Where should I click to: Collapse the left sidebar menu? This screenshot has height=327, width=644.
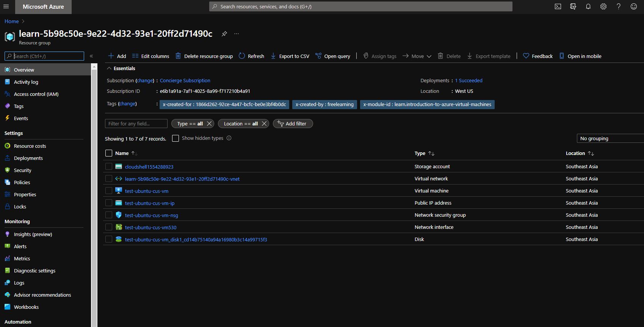tap(91, 56)
